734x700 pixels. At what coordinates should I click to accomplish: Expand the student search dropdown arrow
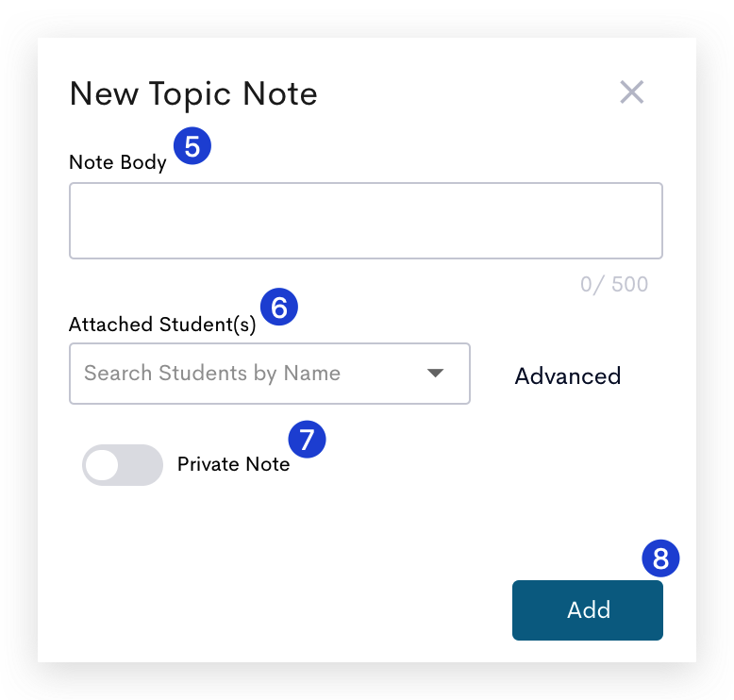point(435,374)
